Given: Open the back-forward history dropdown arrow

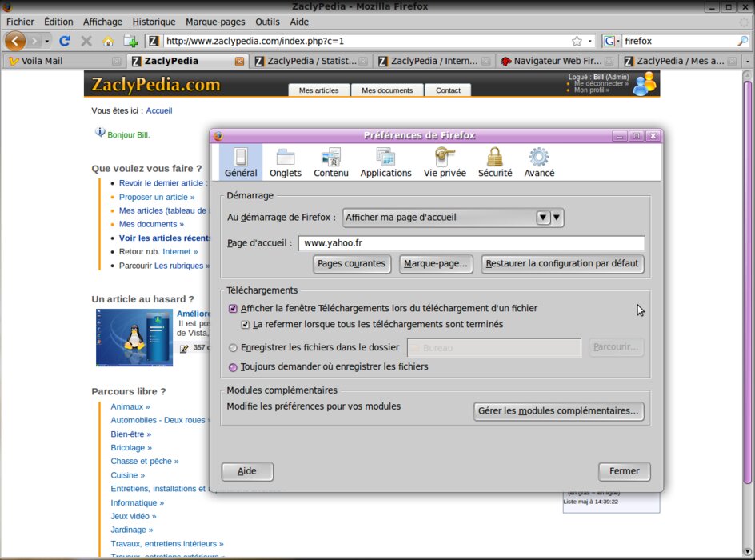Looking at the screenshot, I should pos(47,41).
